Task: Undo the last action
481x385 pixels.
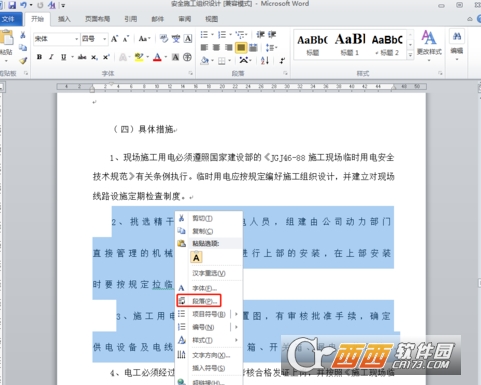Action: [23, 5]
